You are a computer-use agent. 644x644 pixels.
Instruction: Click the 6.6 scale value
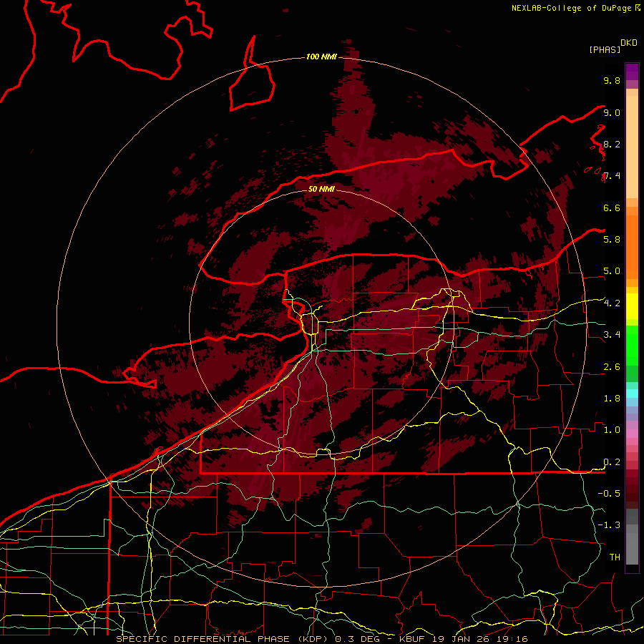(x=612, y=208)
